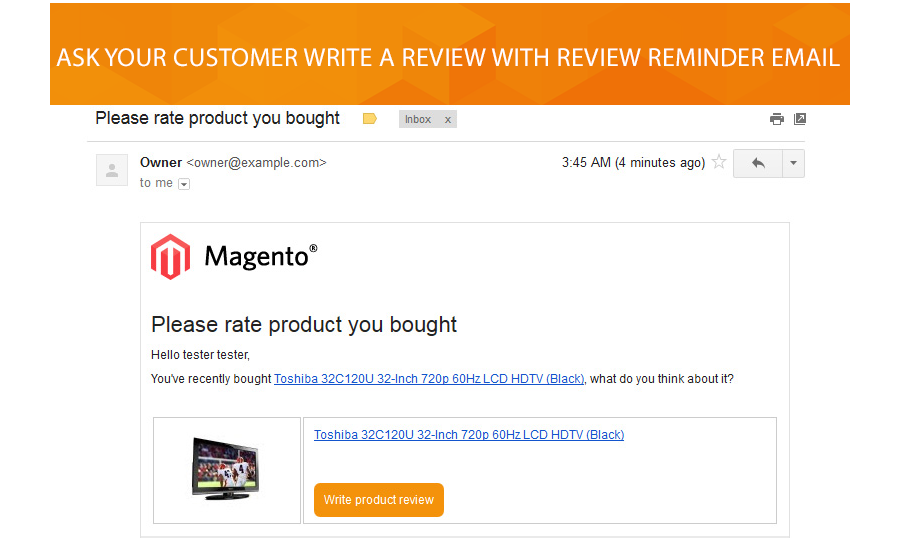Viewport: 900px width, 540px height.
Task: Click the Toshiba TV product thumbnail
Action: pyautogui.click(x=226, y=468)
